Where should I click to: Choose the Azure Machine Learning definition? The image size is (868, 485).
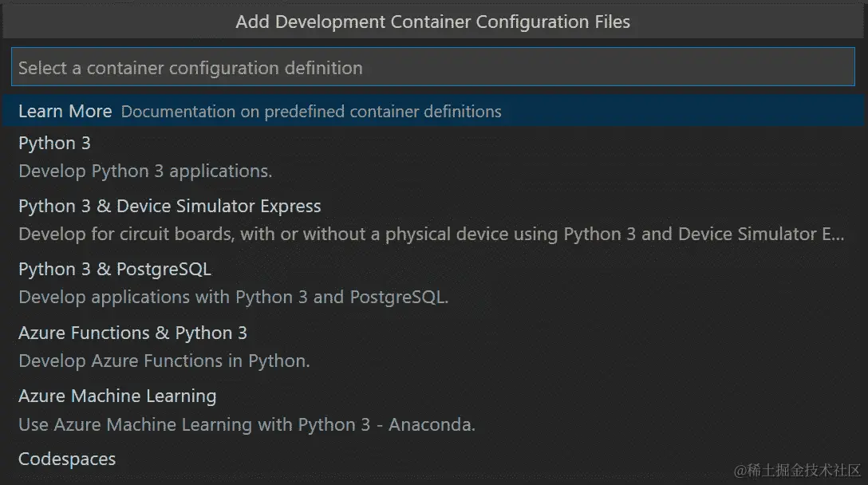(x=117, y=396)
